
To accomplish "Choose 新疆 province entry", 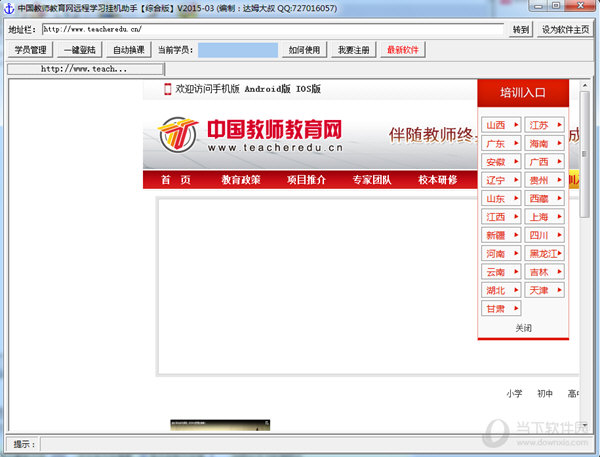I will 501,235.
